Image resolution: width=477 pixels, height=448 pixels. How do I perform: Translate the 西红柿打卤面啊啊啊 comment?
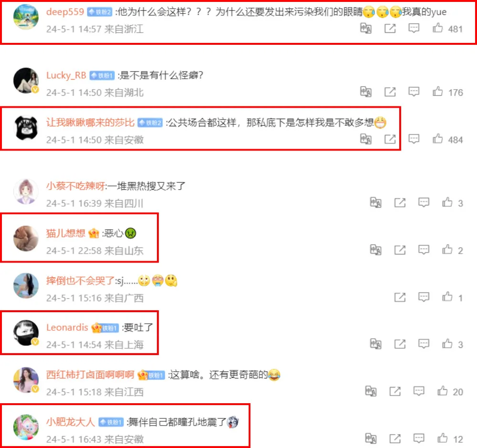371,391
